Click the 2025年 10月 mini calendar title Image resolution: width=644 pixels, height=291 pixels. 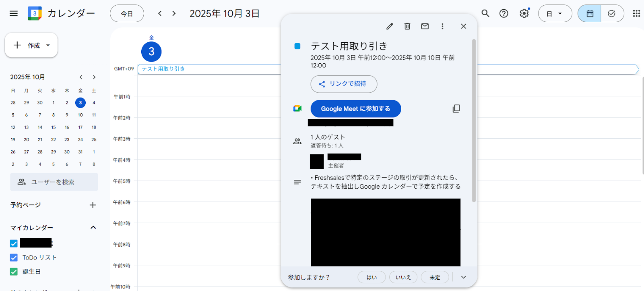(28, 77)
